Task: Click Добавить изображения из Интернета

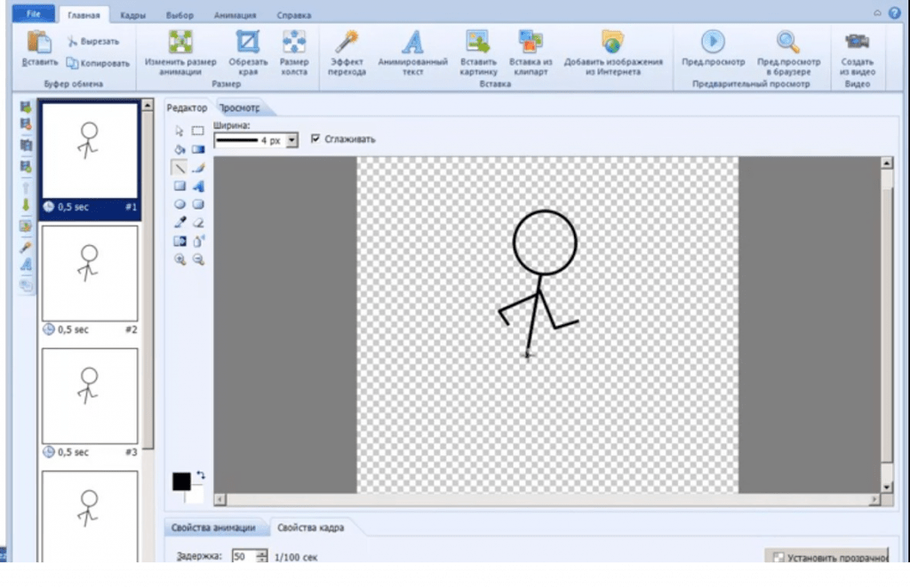Action: tap(613, 52)
